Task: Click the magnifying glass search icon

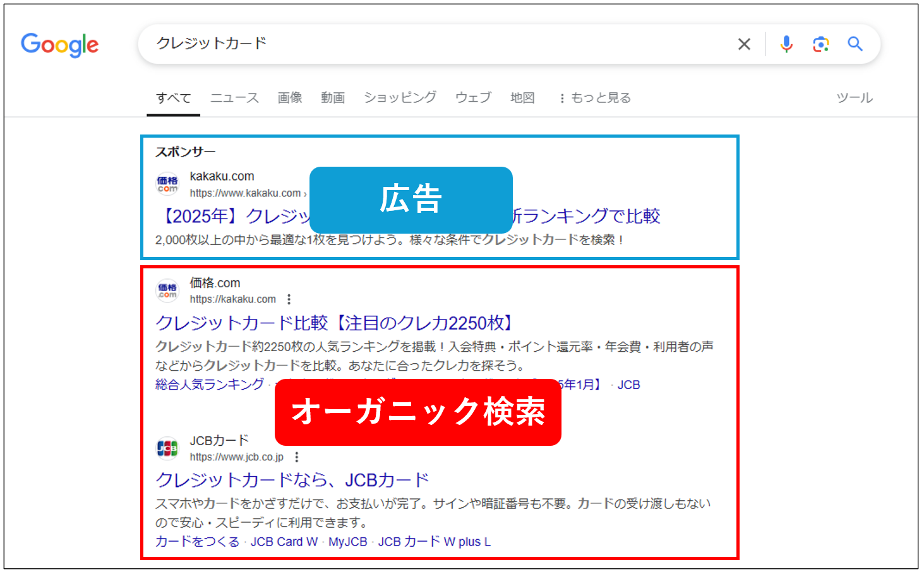Action: click(x=855, y=44)
